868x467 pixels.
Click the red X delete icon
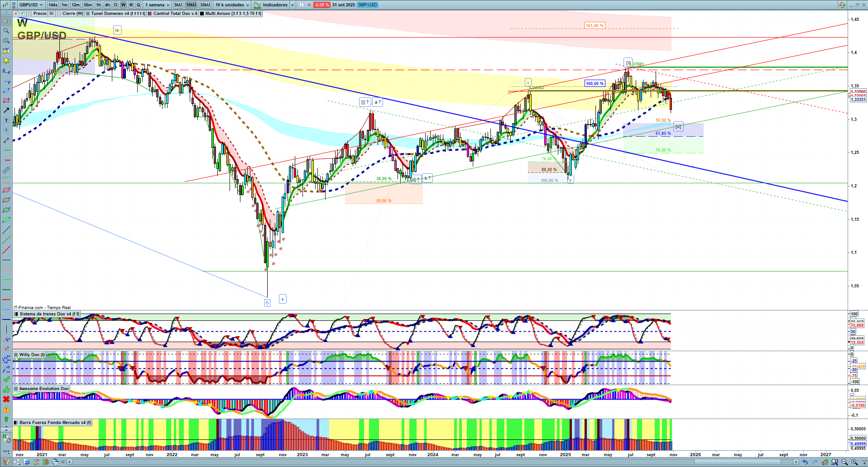click(6, 399)
